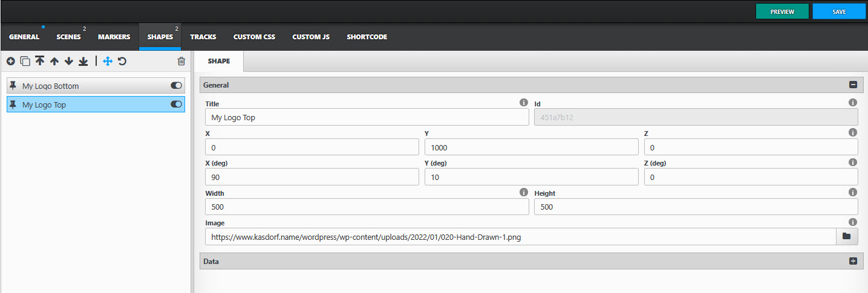Browse for image using folder icon
Viewport: 868px width, 293px height.
pyautogui.click(x=846, y=237)
